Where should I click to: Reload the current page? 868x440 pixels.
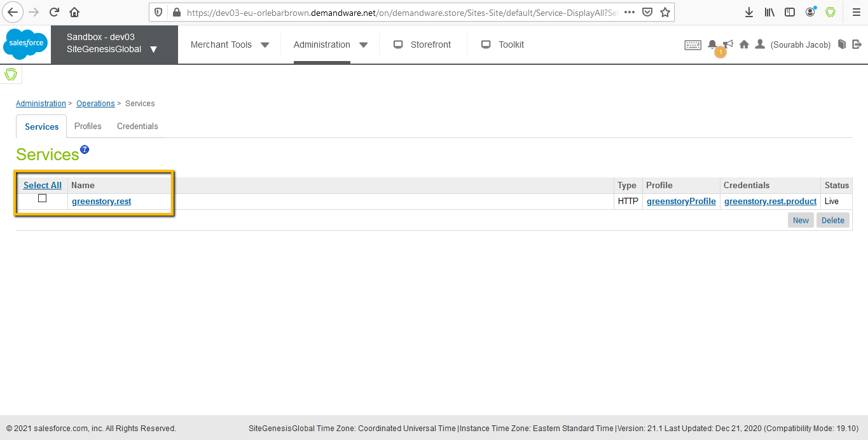(x=55, y=12)
